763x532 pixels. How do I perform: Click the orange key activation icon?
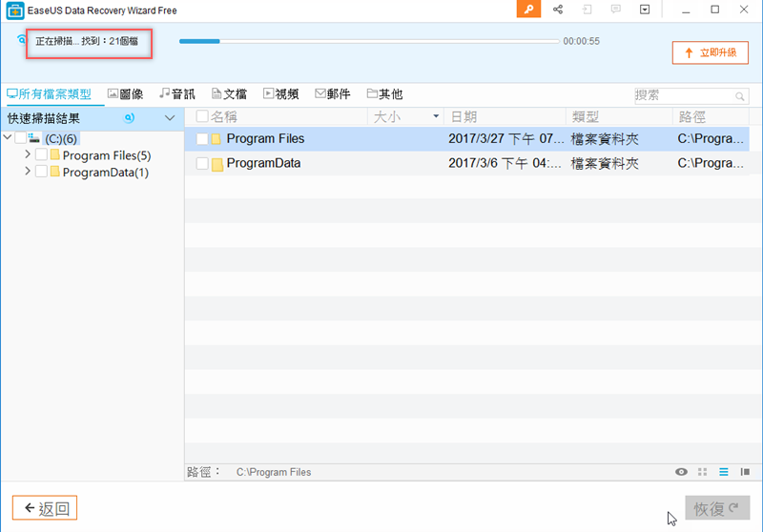point(528,10)
